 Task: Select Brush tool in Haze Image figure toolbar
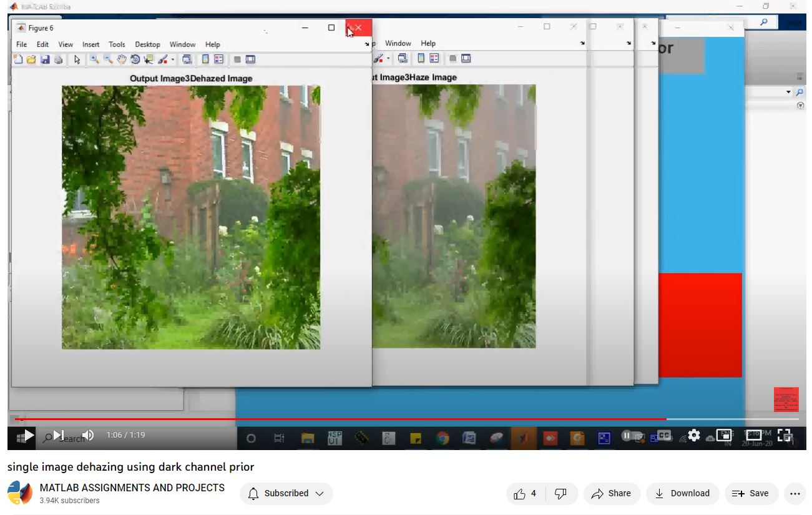coord(378,58)
